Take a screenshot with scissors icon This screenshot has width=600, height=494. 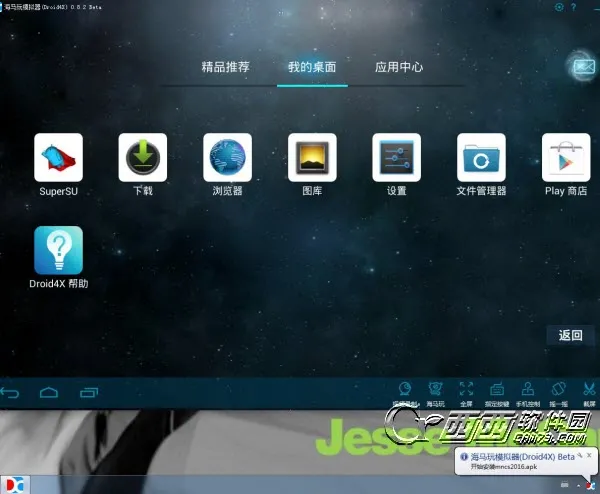[x=589, y=394]
